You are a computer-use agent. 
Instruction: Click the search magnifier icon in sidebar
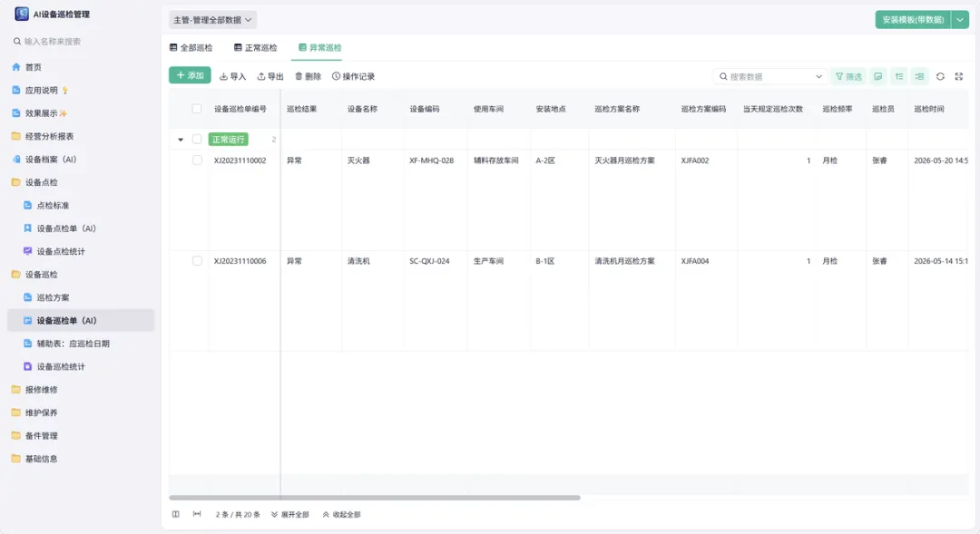(17, 41)
